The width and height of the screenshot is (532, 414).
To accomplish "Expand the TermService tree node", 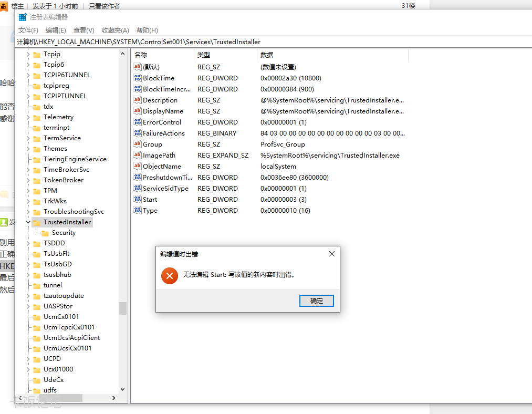I will [x=28, y=138].
